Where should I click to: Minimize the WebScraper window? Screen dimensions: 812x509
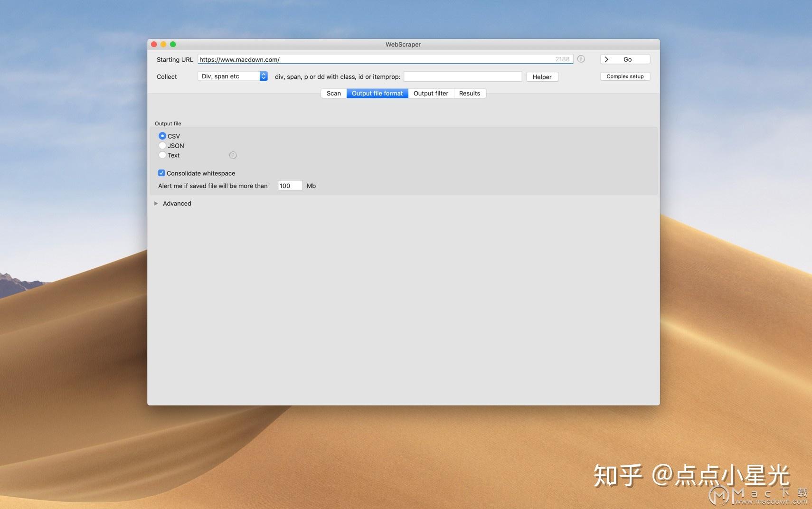[x=163, y=44]
